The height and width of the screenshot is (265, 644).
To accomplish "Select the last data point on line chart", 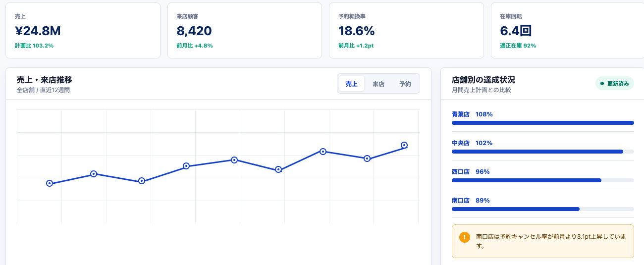I will 404,145.
